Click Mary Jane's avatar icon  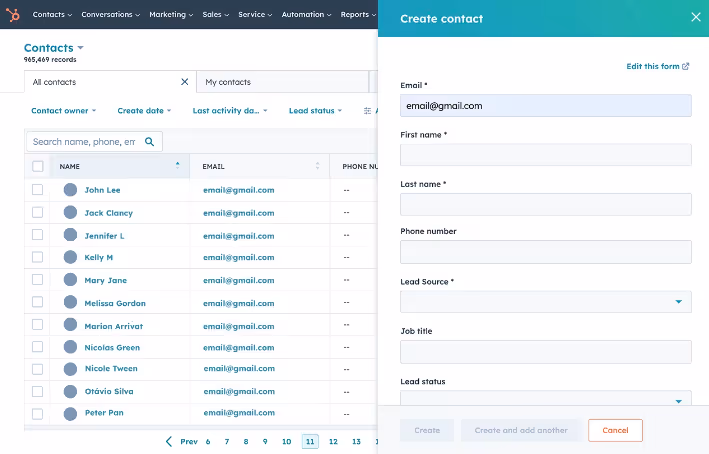tap(70, 279)
